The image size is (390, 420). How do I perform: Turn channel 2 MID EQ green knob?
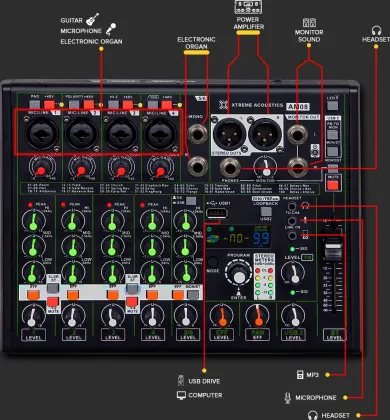pyautogui.click(x=73, y=247)
